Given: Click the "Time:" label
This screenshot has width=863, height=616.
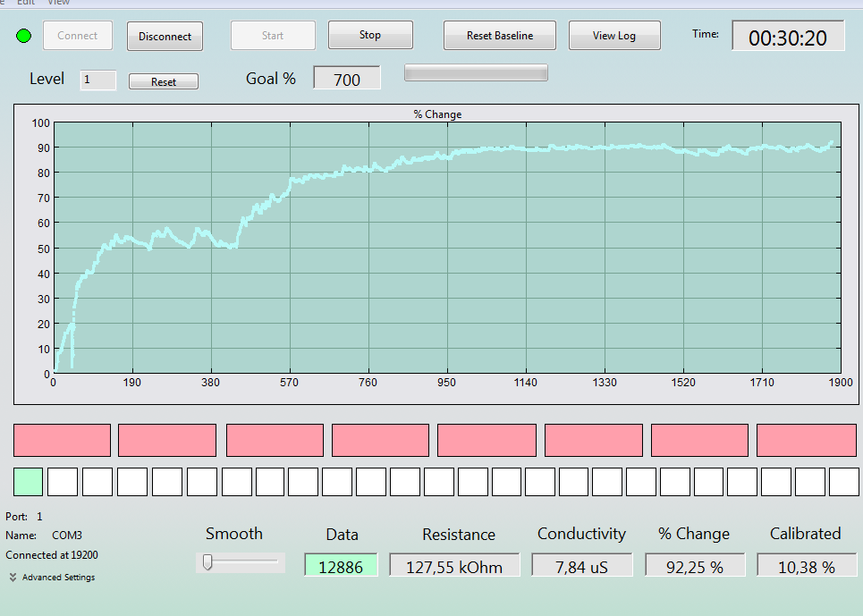Looking at the screenshot, I should tap(706, 34).
